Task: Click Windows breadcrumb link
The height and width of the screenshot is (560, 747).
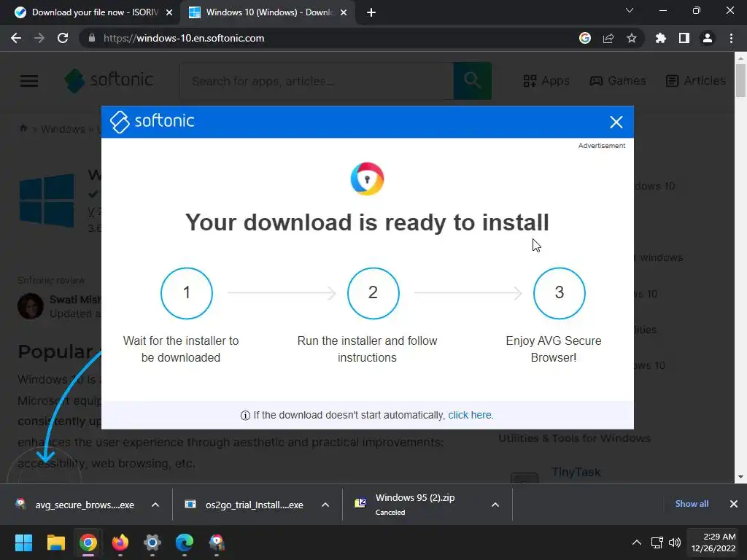Action: click(x=63, y=129)
